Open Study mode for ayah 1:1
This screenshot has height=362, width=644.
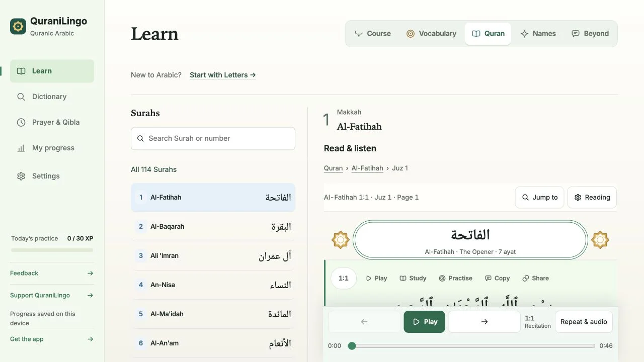pos(413,278)
